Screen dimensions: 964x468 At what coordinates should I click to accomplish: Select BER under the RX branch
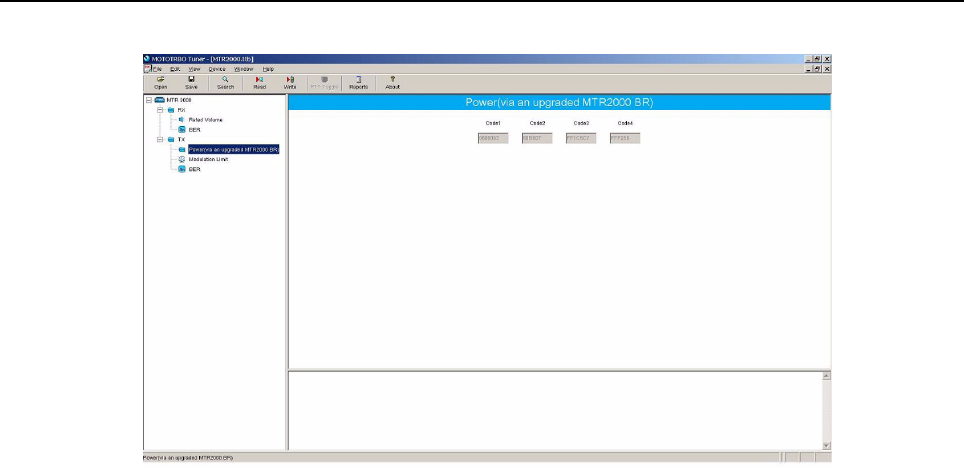pos(194,130)
